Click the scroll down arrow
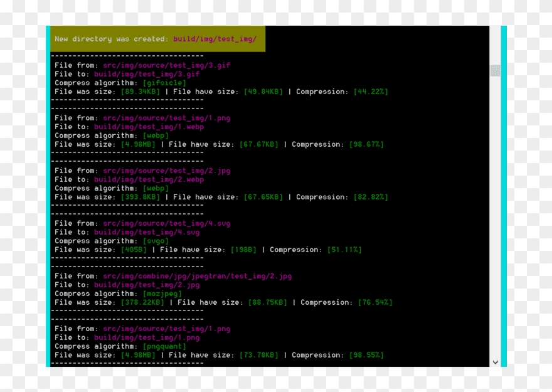 495,362
